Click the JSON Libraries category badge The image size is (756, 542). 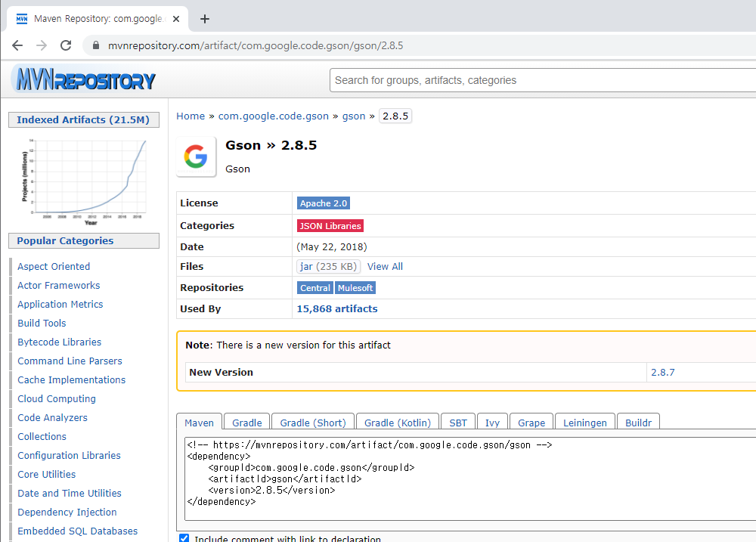(x=330, y=226)
